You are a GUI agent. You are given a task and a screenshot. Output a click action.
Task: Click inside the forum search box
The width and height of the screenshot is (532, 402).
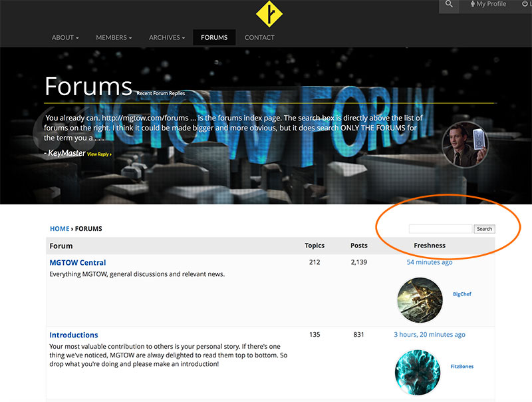click(440, 229)
